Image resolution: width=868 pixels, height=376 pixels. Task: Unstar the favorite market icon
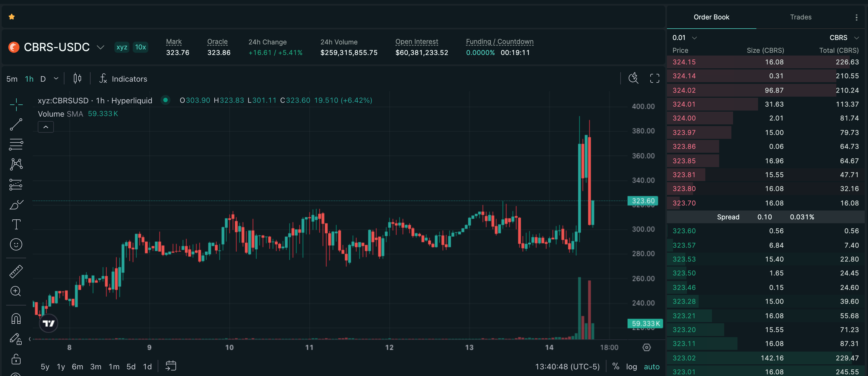[x=12, y=16]
